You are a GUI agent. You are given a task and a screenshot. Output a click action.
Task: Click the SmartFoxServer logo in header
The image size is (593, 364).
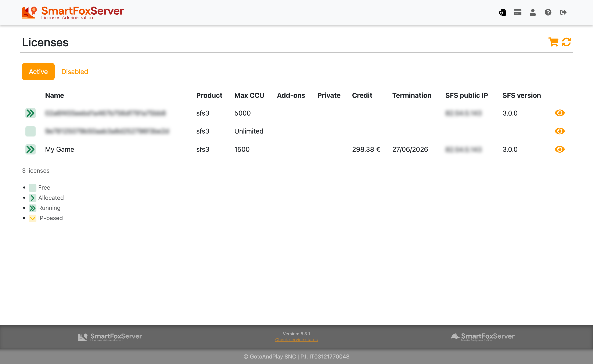pyautogui.click(x=73, y=12)
